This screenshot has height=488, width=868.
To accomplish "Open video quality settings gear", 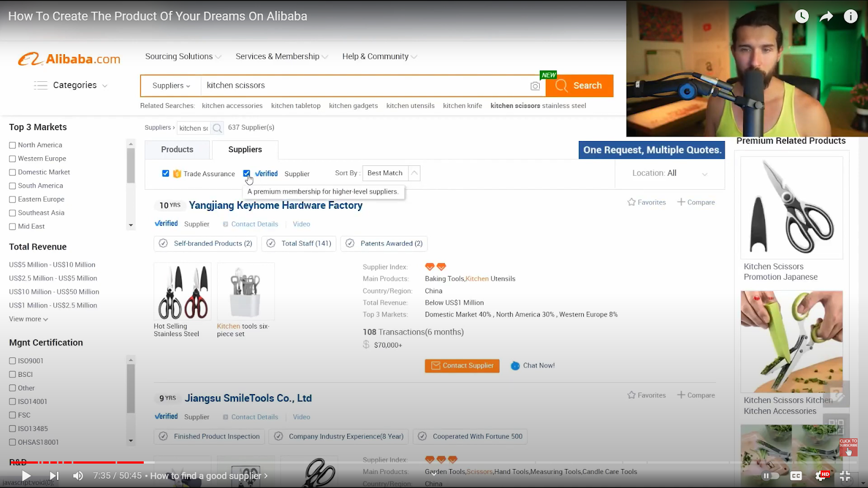I will [x=821, y=476].
